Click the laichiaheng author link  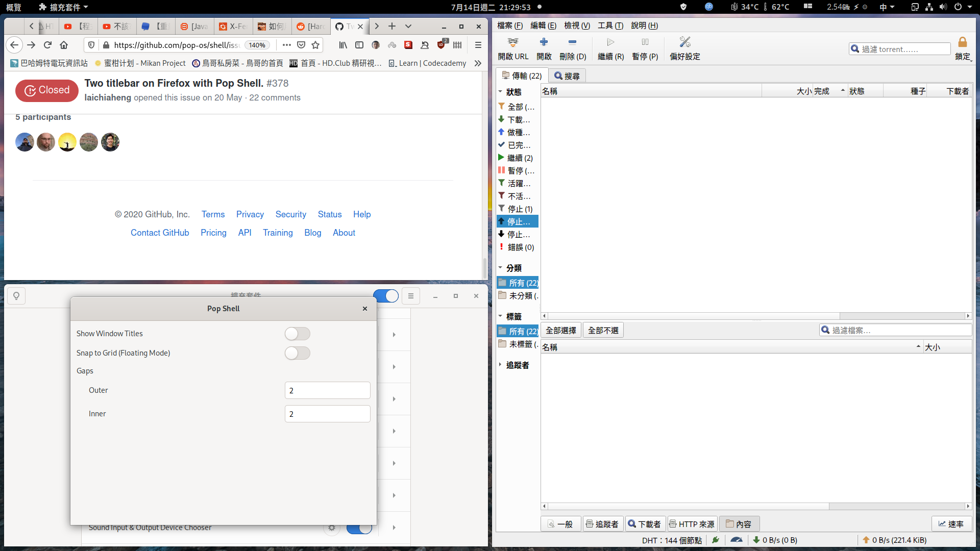(108, 97)
